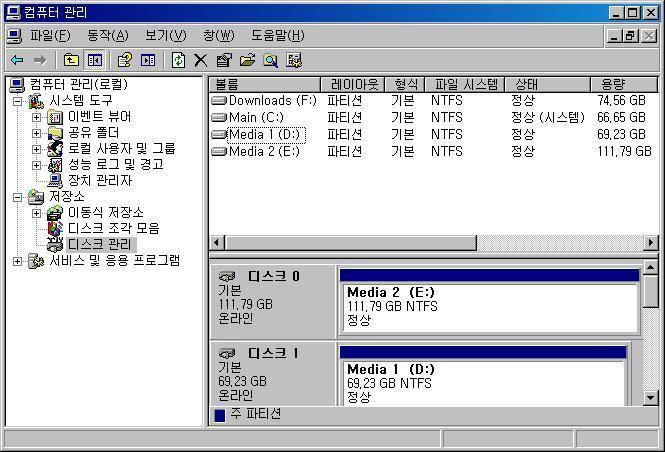Toggle the Show/Hide console tree icon

point(94,60)
